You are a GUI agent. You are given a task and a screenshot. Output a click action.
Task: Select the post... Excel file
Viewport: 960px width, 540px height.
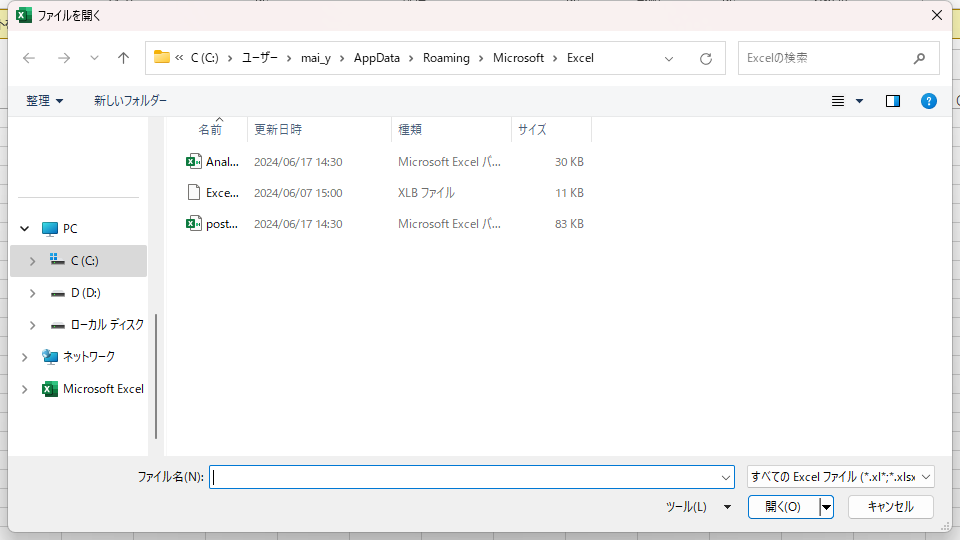(385, 224)
